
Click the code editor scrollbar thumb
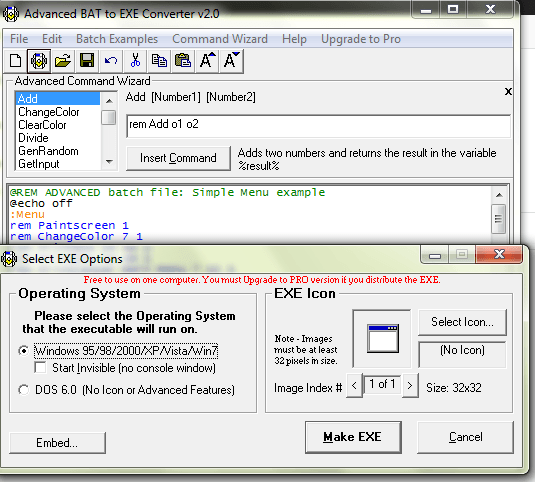[x=499, y=219]
